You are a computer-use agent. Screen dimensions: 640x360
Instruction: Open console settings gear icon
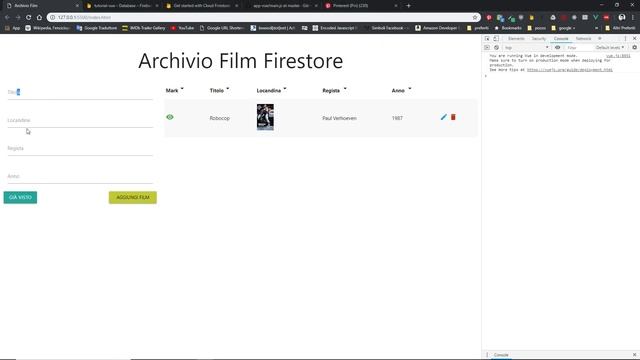[634, 48]
